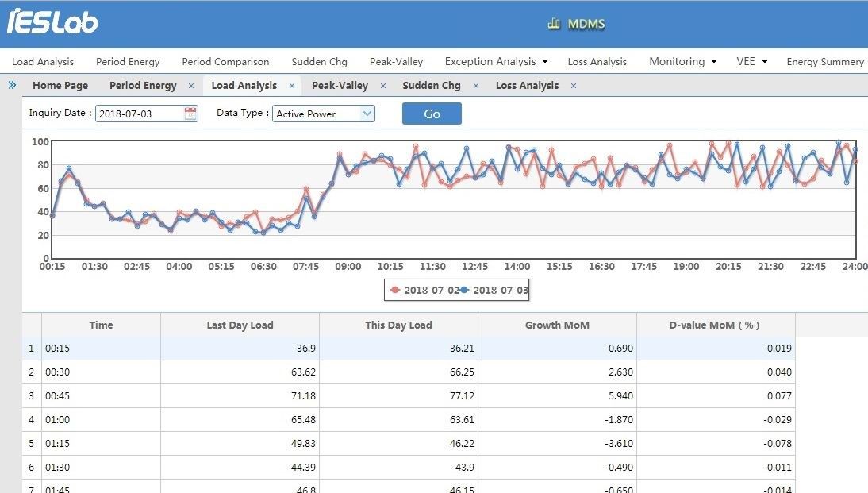Sort by the Last Day Load header
The image size is (868, 493).
pos(240,325)
